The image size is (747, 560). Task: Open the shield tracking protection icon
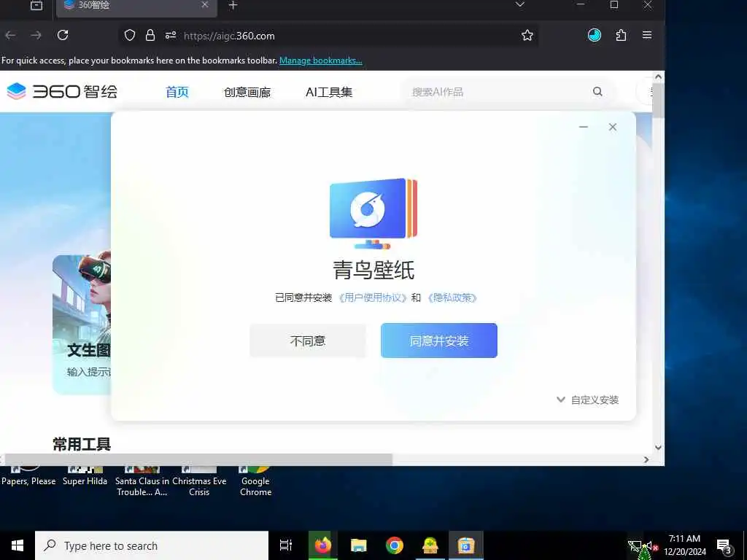130,35
